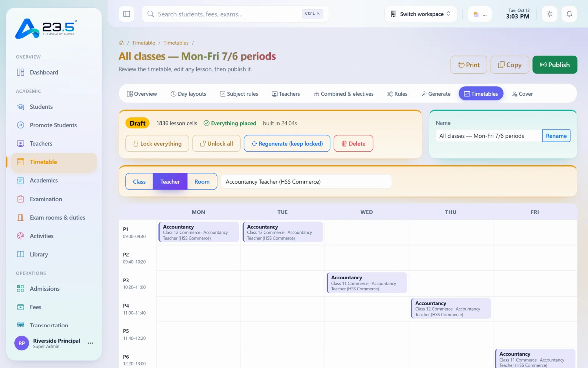
Task: Click the Rename button
Action: (x=556, y=136)
